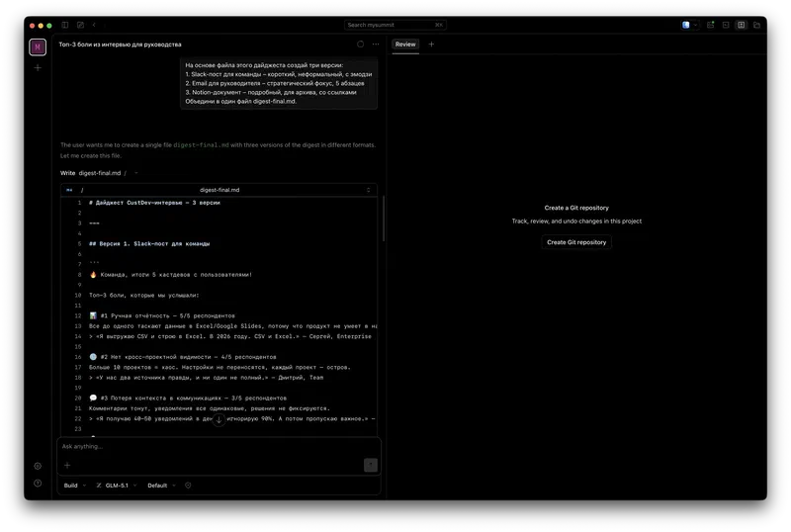This screenshot has width=791, height=532.
Task: Focus the Search mysummit field
Action: coord(395,25)
